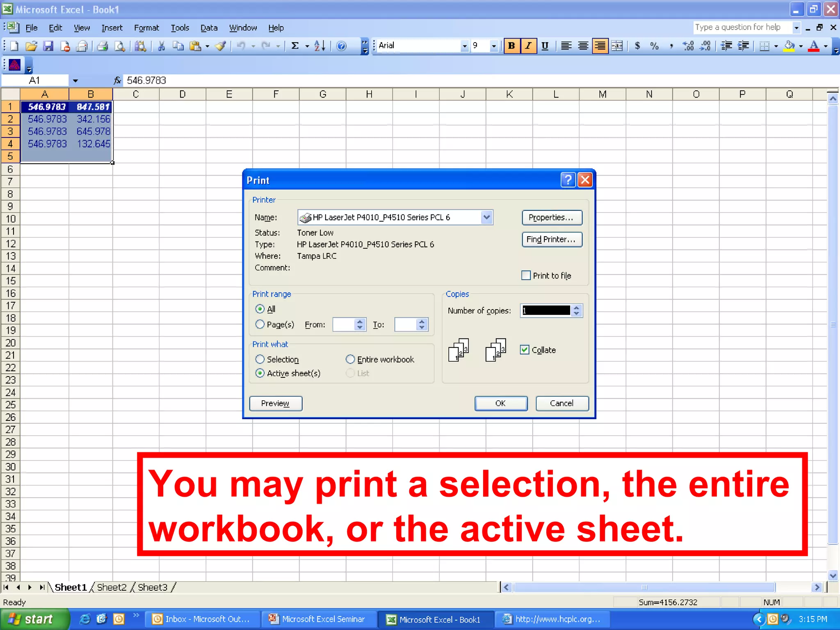Click the Cut scissors icon
The image size is (840, 630).
pos(161,46)
